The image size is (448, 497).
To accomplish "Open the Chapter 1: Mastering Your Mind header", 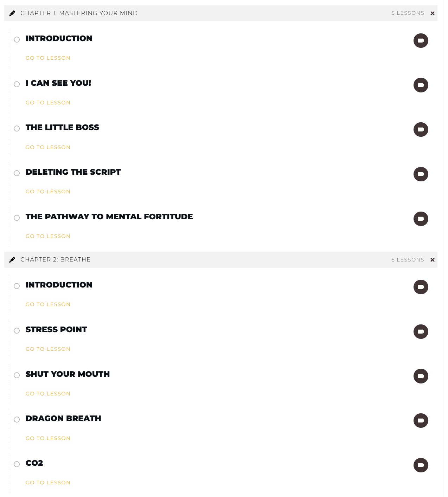I will (x=221, y=13).
